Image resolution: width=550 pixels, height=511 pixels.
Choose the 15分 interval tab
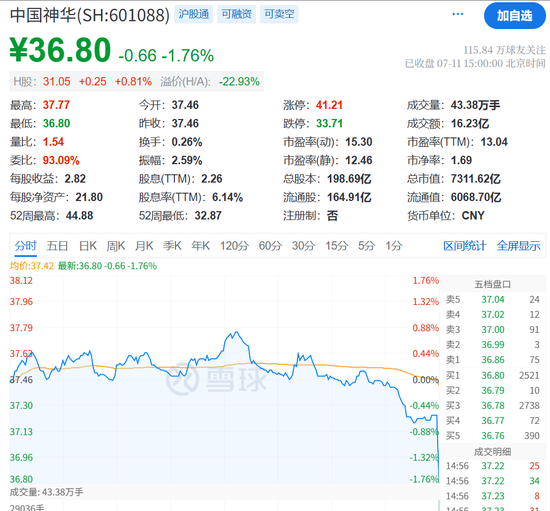(x=336, y=246)
